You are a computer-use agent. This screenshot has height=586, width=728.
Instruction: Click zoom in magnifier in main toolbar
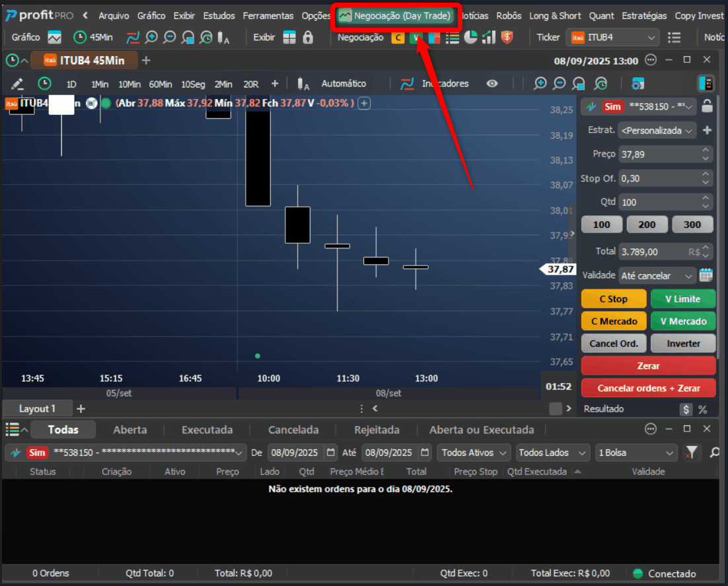coord(151,37)
